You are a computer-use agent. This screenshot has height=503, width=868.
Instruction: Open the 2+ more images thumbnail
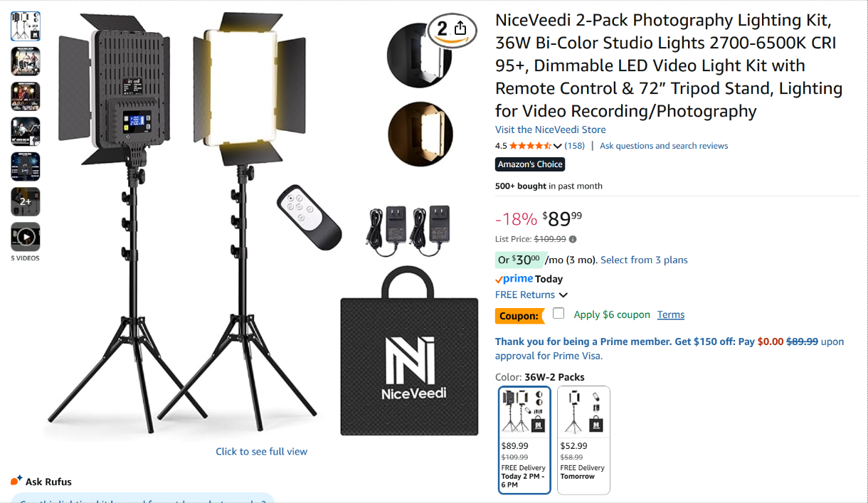click(26, 201)
